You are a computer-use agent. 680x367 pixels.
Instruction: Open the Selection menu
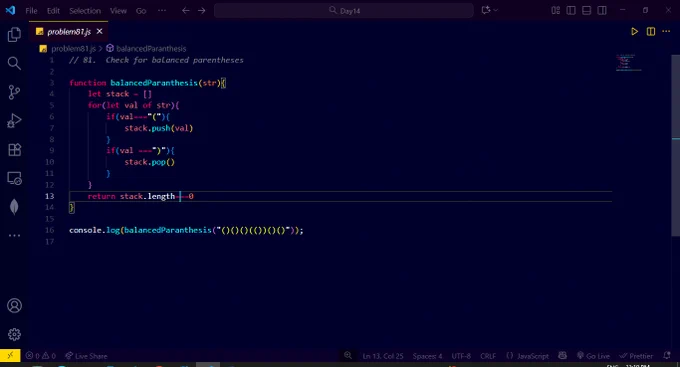[x=85, y=11]
